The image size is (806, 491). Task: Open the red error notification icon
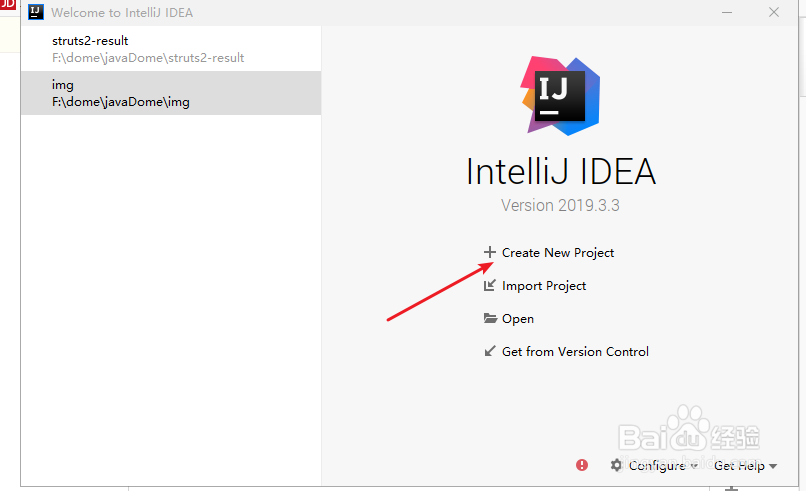click(582, 465)
